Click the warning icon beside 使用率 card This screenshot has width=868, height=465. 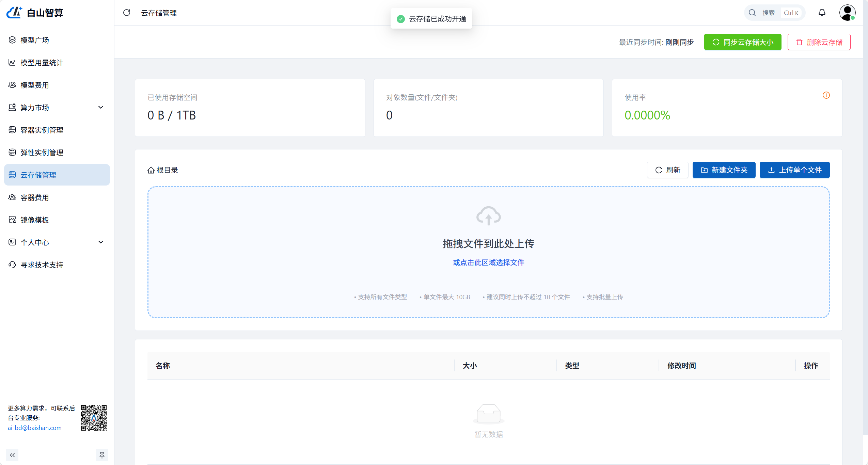(x=826, y=96)
